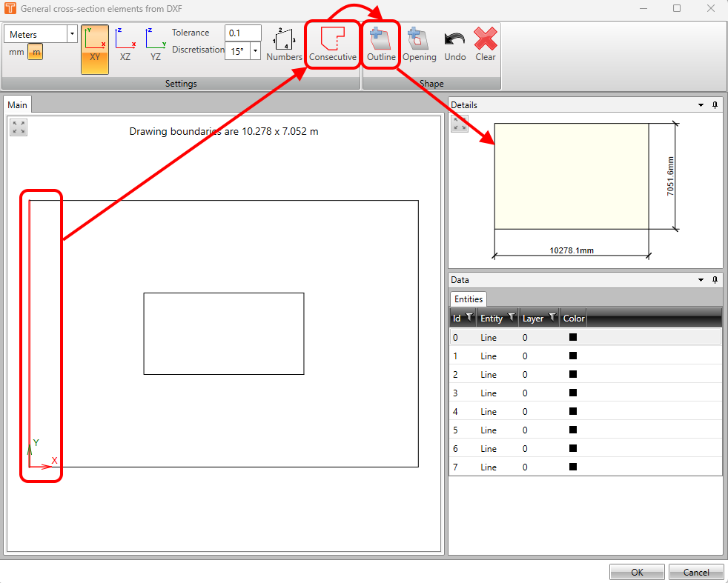Dismiss dialog using Cancel button
The height and width of the screenshot is (583, 728).
tap(695, 571)
